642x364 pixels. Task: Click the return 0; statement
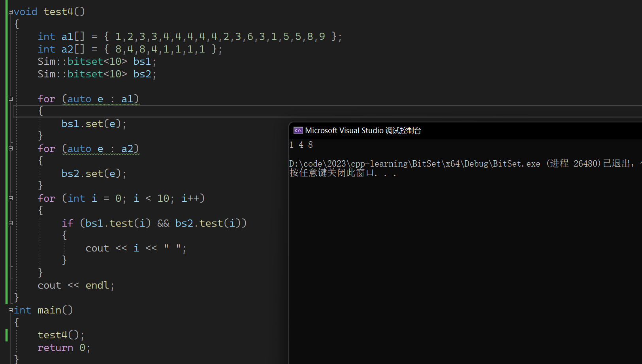tap(64, 348)
